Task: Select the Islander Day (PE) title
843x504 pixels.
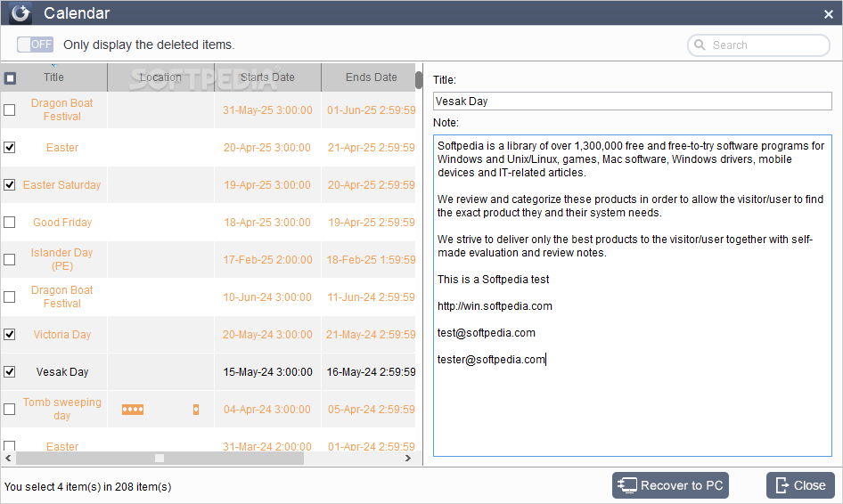Action: point(61,259)
